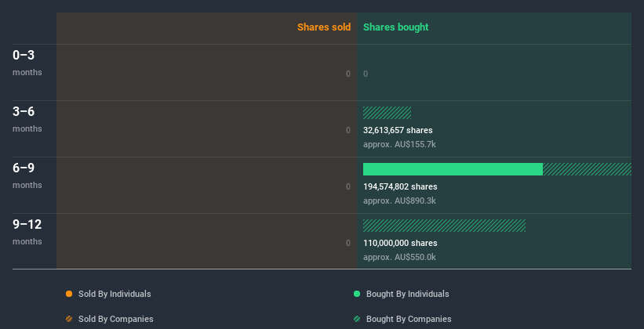Viewport: 644px width, 329px height.
Task: Click the approx. AU$550.0k value
Action: pos(399,258)
